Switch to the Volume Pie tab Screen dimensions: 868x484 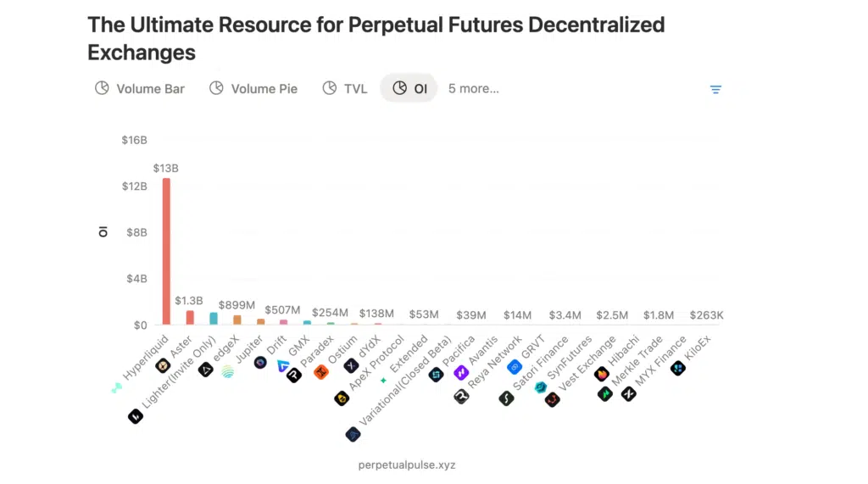(253, 88)
